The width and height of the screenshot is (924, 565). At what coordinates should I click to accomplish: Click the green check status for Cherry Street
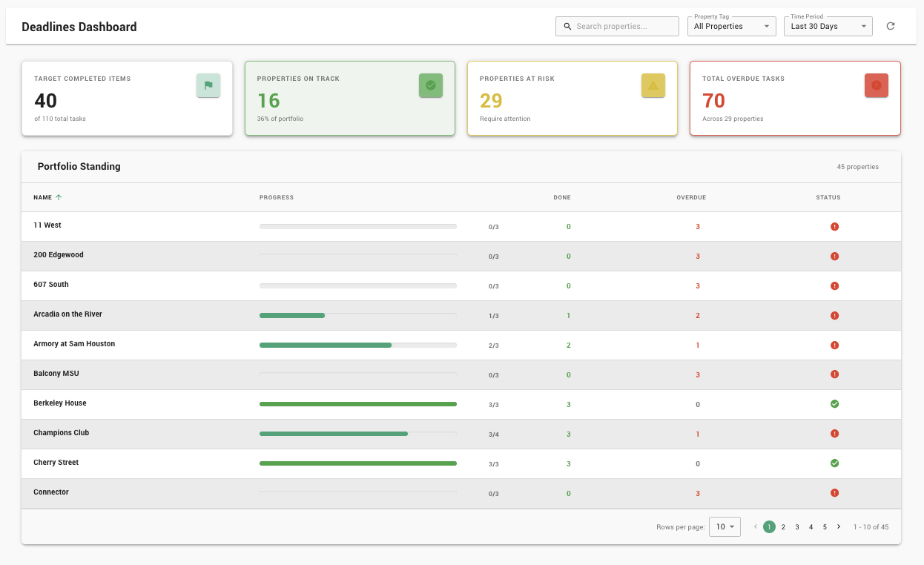834,463
